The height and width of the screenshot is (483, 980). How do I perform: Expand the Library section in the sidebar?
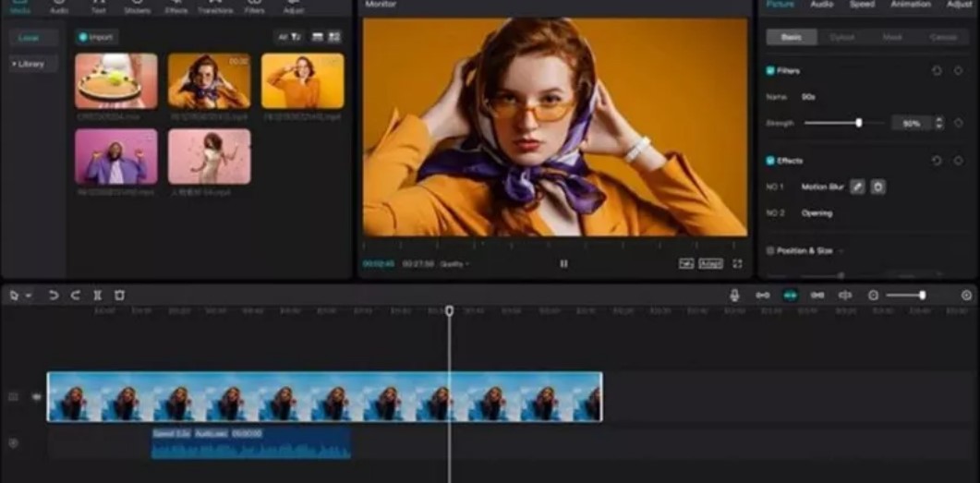coord(30,65)
